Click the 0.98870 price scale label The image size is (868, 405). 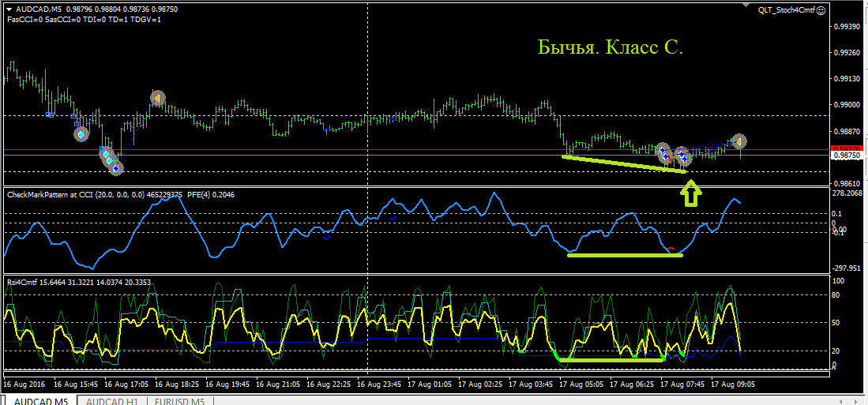845,130
